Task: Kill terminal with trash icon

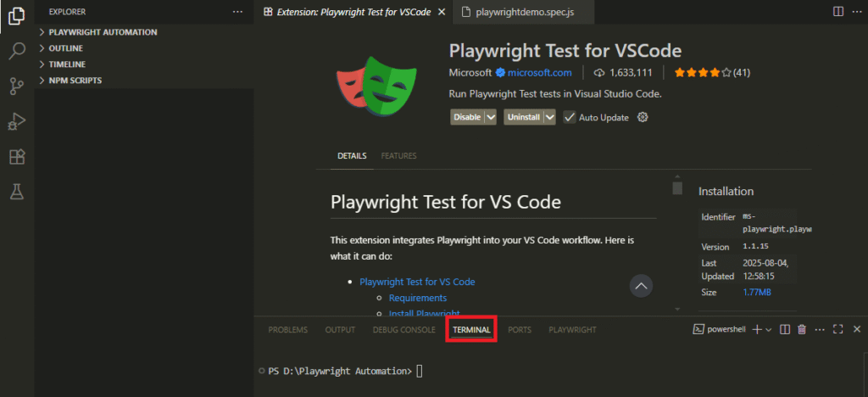Action: 802,329
